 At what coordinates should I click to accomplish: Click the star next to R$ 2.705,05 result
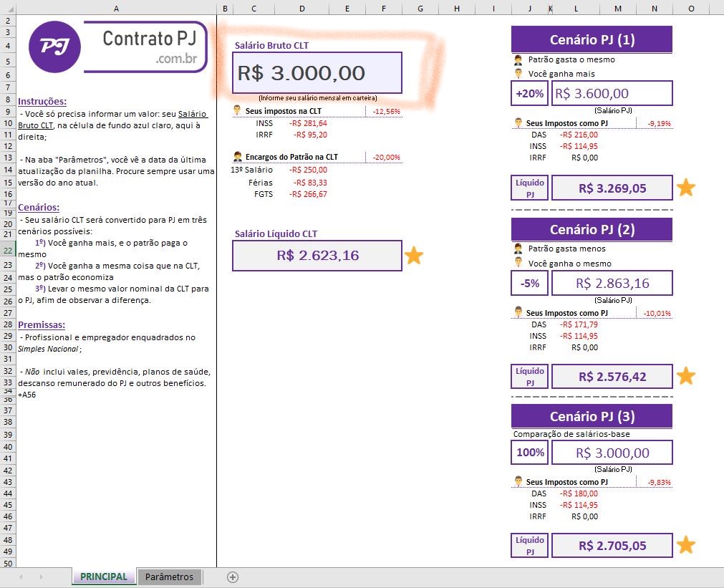click(x=686, y=545)
